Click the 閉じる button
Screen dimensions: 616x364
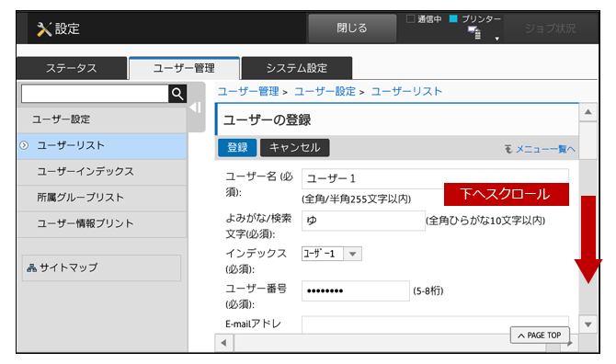click(352, 28)
